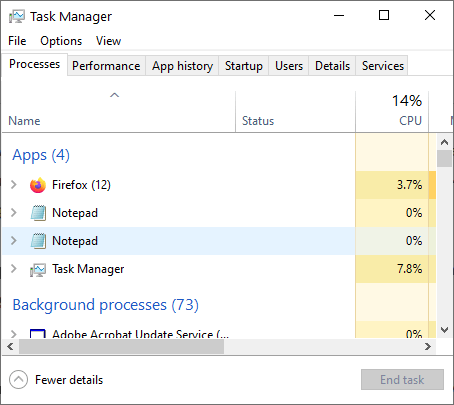Expand the Firefox (12) process group

coord(14,184)
